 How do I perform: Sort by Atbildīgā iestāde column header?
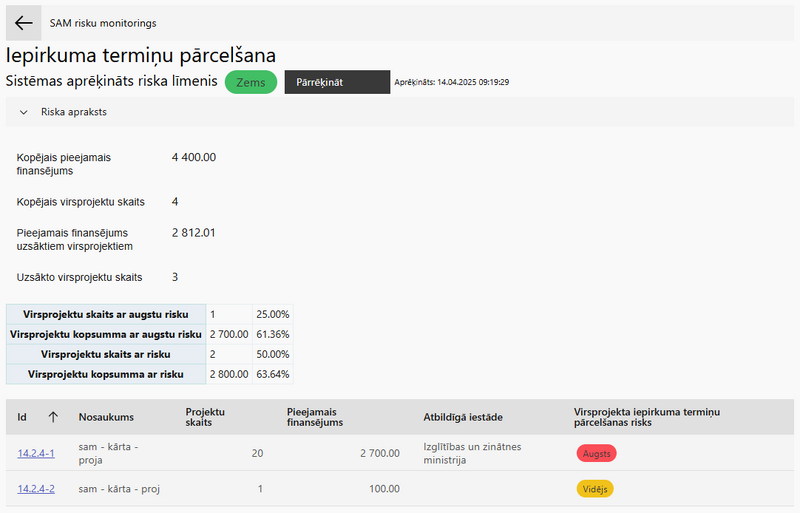463,417
